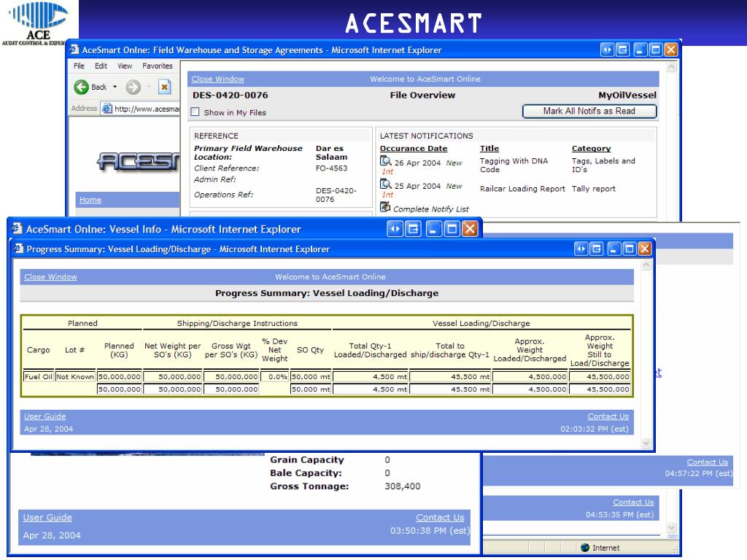
Task: Click scroll up arrow in Progress Summary window
Action: [646, 265]
